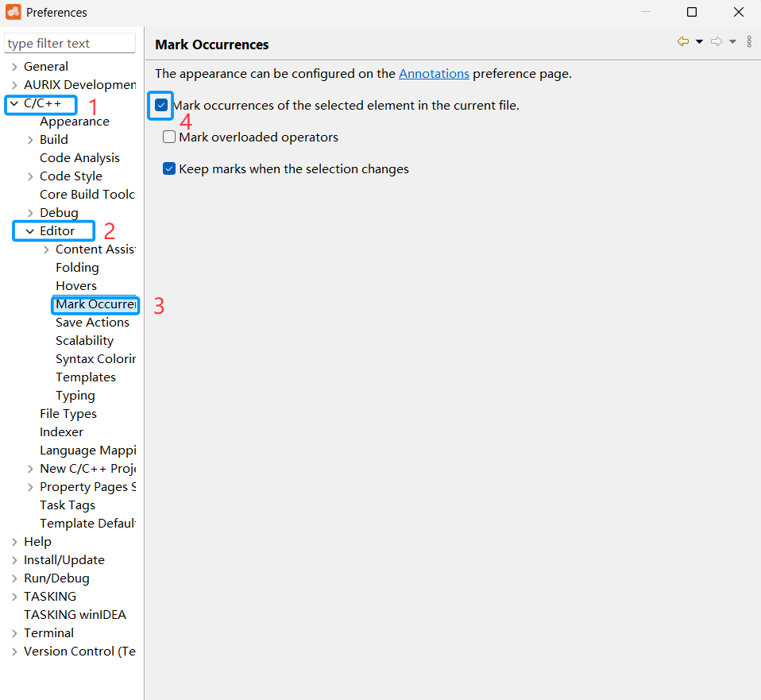Open the forward history dropdown arrow
Viewport: 761px width, 700px height.
click(733, 42)
